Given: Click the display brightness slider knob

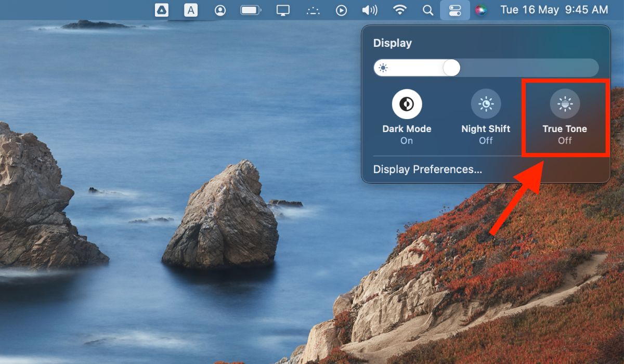Looking at the screenshot, I should [x=451, y=68].
